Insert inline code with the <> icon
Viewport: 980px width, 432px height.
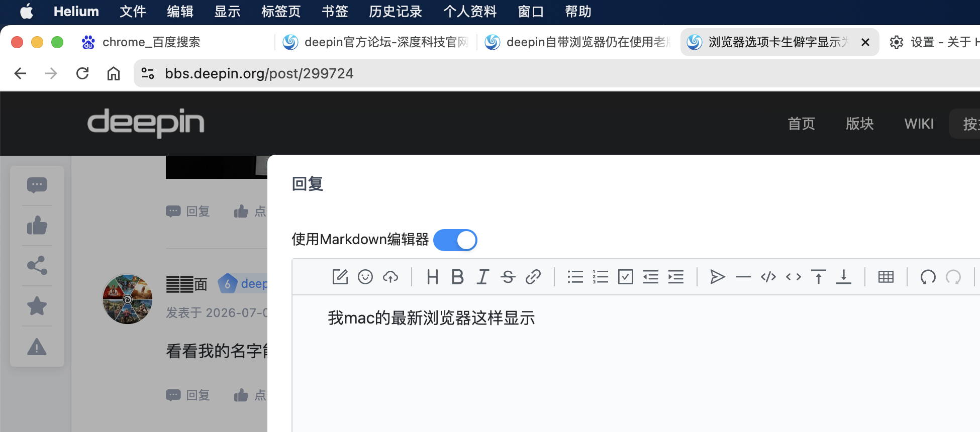793,277
